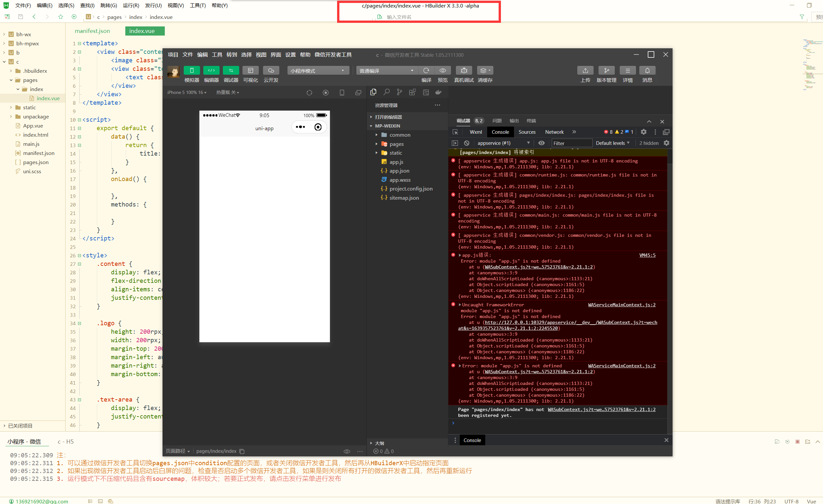Image resolution: width=823 pixels, height=504 pixels.
Task: Click the VM45:5 source link
Action: [x=647, y=255]
